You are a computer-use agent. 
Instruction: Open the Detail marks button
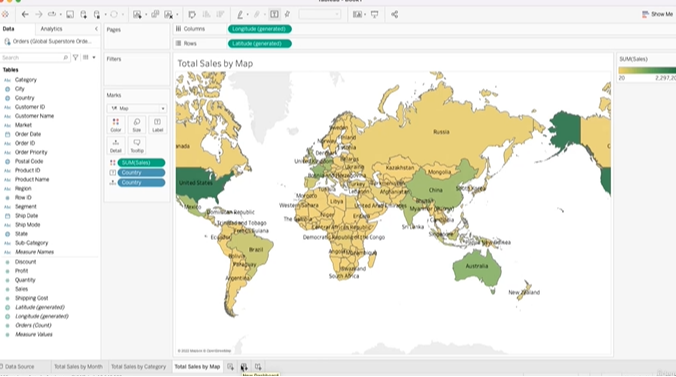[116, 145]
